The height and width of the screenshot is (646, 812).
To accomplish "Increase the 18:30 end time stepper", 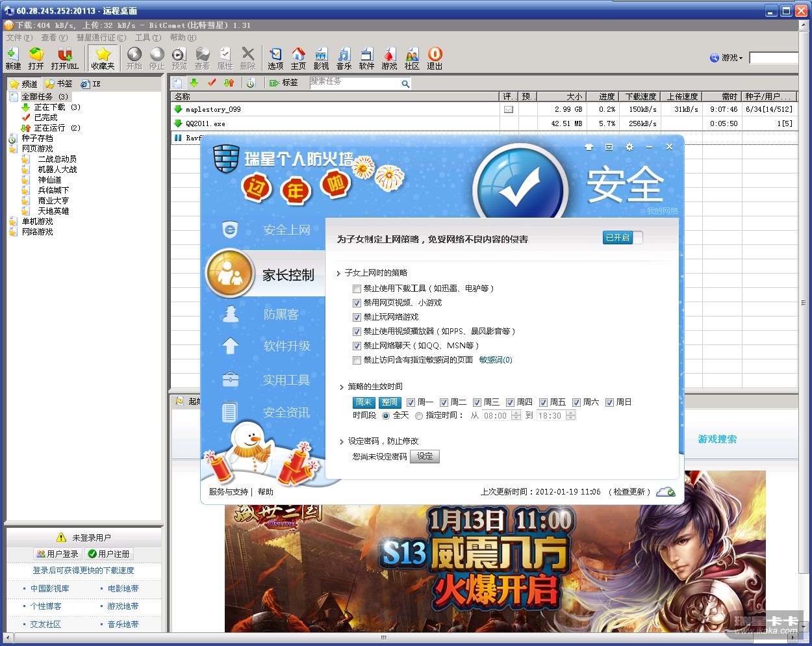I will [570, 413].
